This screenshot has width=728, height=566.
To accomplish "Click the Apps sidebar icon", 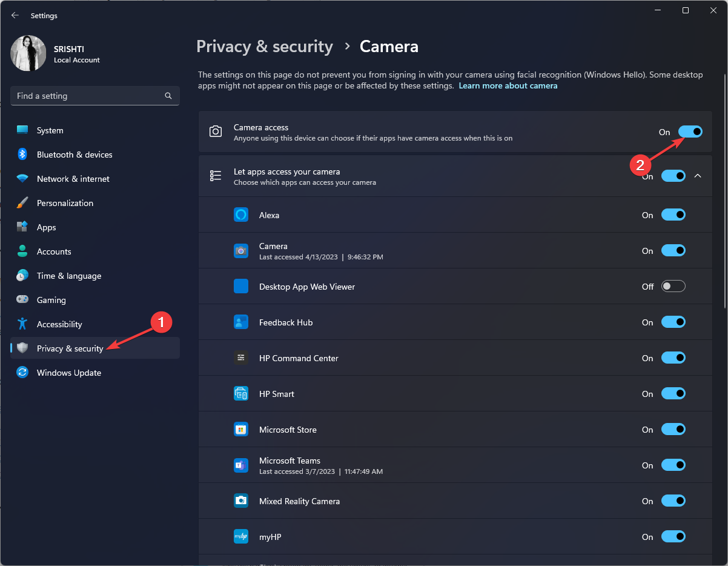I will pos(22,227).
